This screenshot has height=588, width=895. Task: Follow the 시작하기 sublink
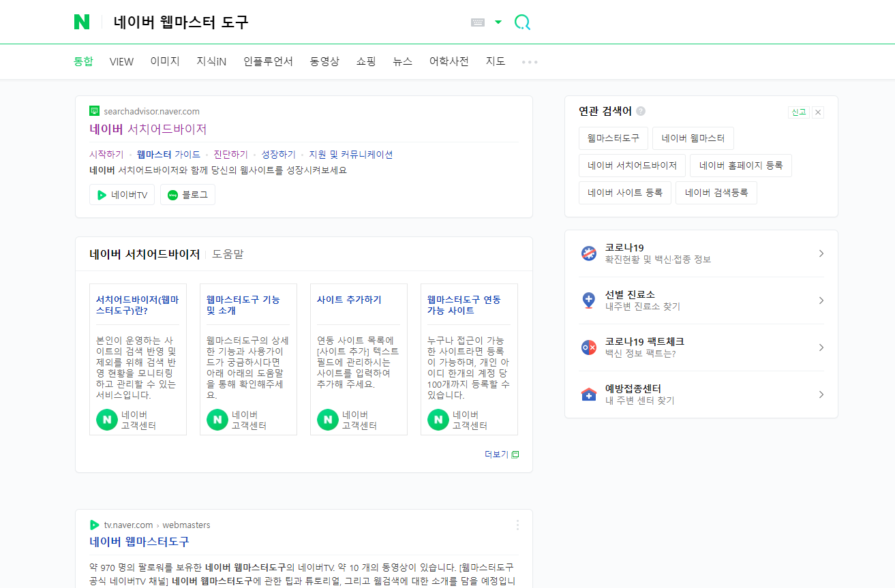(x=106, y=155)
